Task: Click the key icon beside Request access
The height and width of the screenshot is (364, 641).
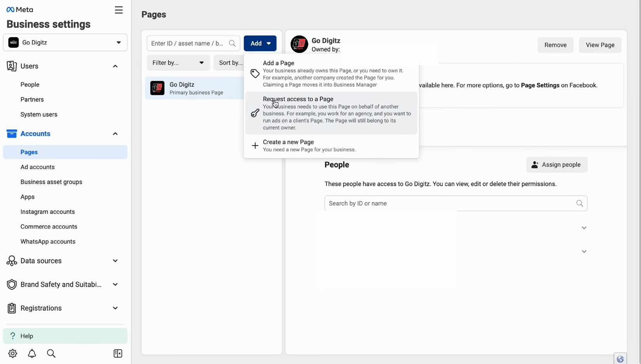Action: click(255, 113)
